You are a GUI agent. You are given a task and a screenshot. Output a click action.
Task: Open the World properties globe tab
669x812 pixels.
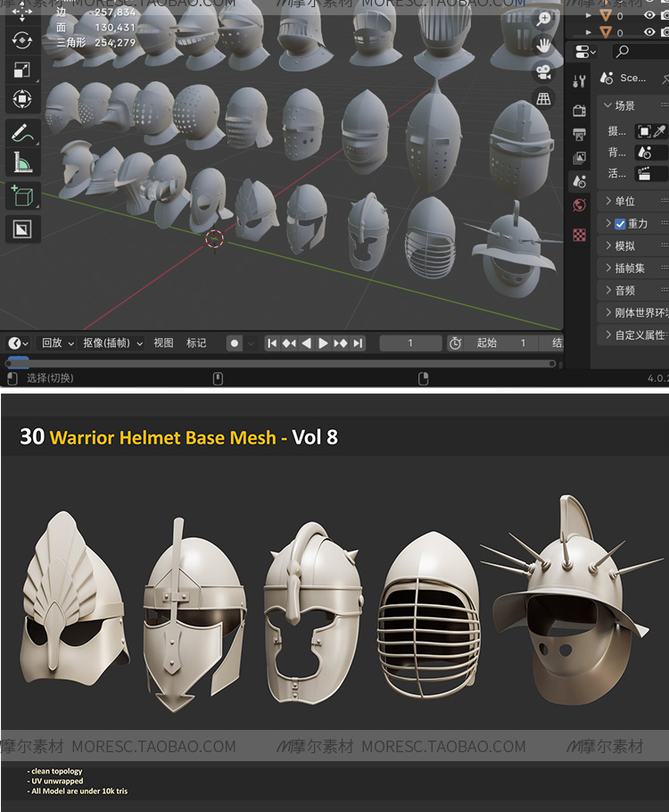(579, 205)
